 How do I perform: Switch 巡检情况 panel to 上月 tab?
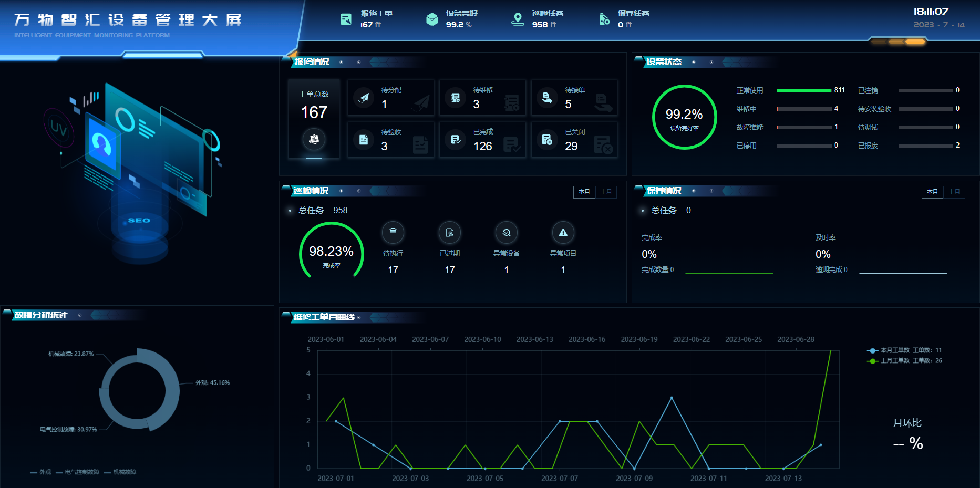pos(606,192)
